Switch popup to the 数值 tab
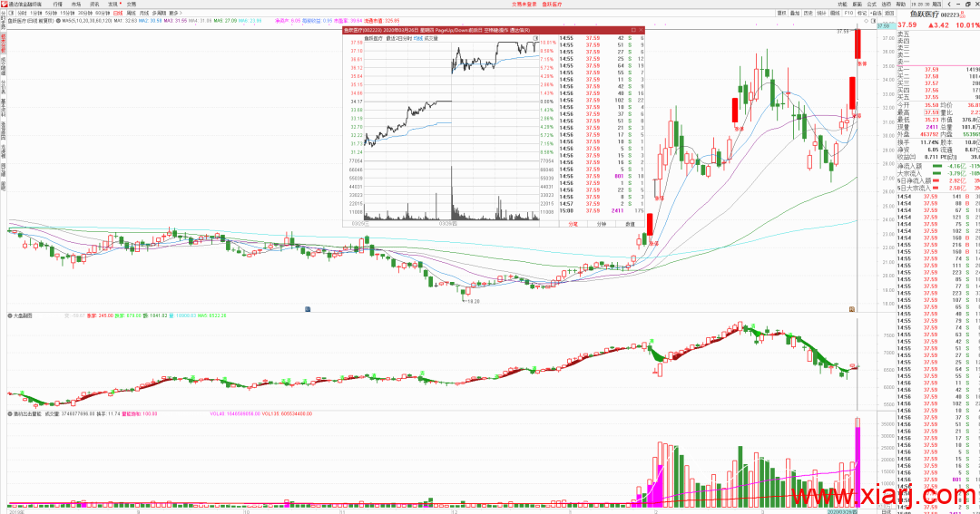The image size is (980, 514). click(630, 224)
